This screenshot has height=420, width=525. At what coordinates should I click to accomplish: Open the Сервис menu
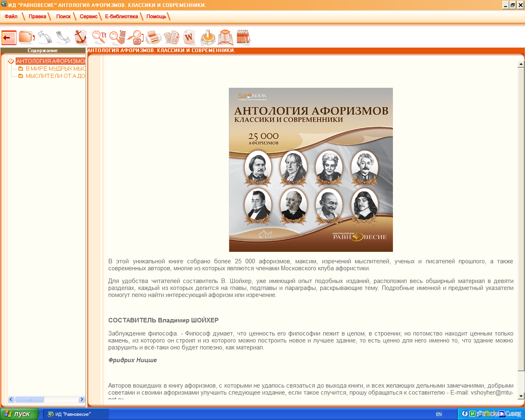89,16
